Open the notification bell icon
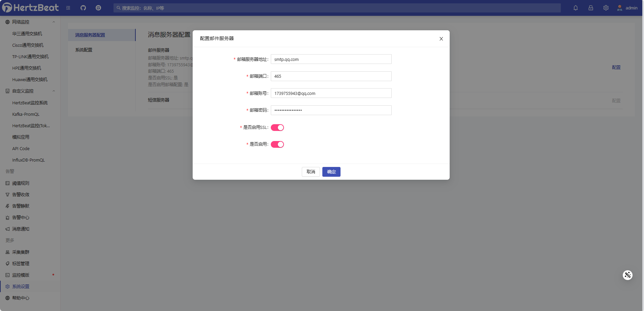 click(x=575, y=7)
